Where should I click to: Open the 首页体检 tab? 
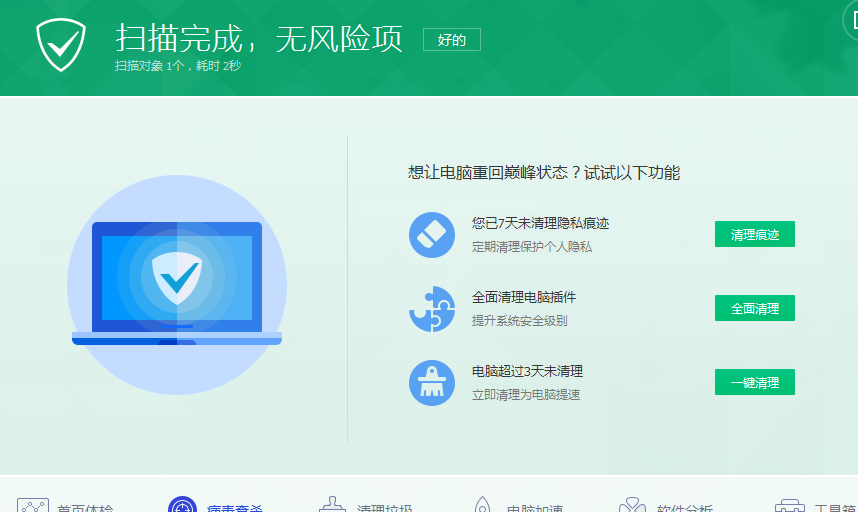65,505
